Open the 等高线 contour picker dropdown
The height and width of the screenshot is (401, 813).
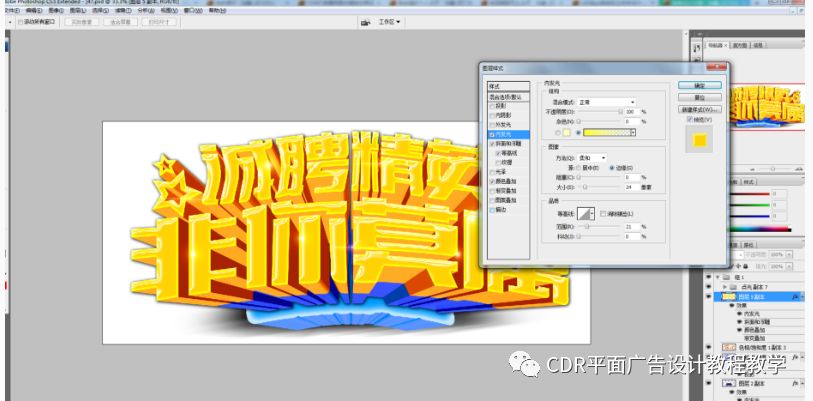592,214
